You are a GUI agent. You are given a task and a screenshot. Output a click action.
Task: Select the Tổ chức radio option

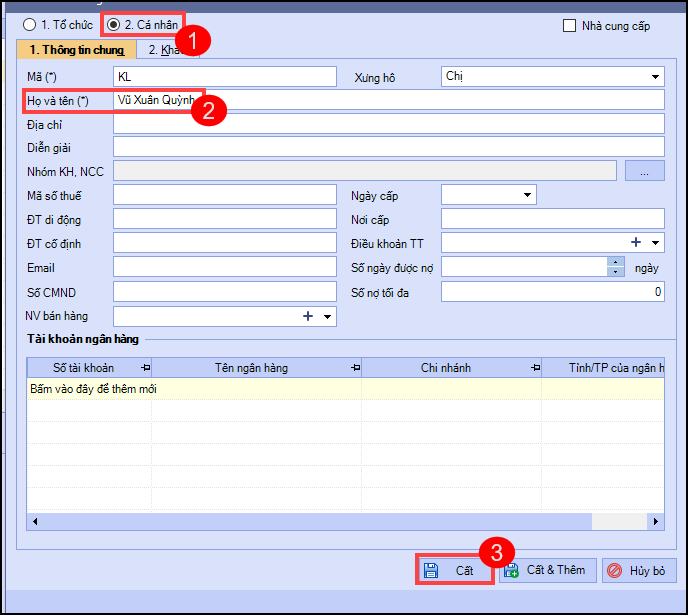pyautogui.click(x=29, y=24)
